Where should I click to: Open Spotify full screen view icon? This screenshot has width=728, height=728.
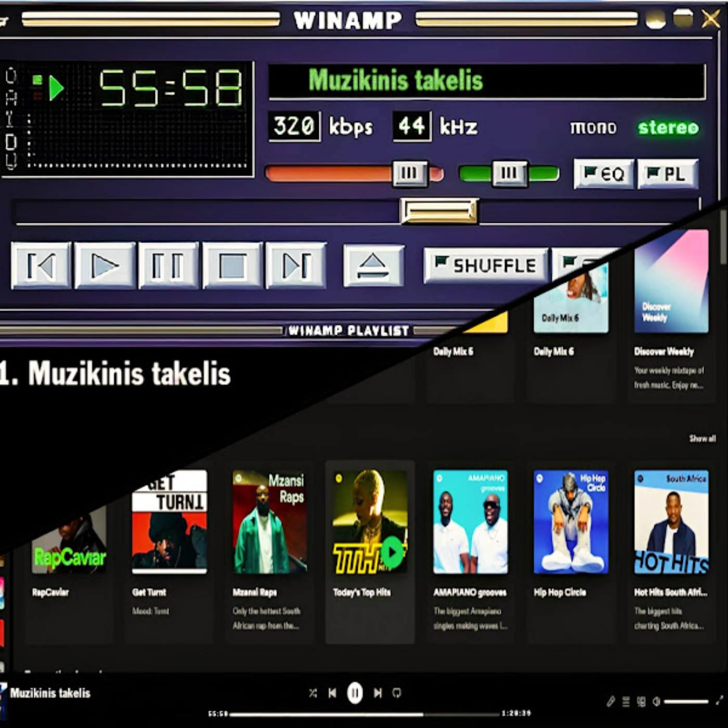click(x=720, y=701)
